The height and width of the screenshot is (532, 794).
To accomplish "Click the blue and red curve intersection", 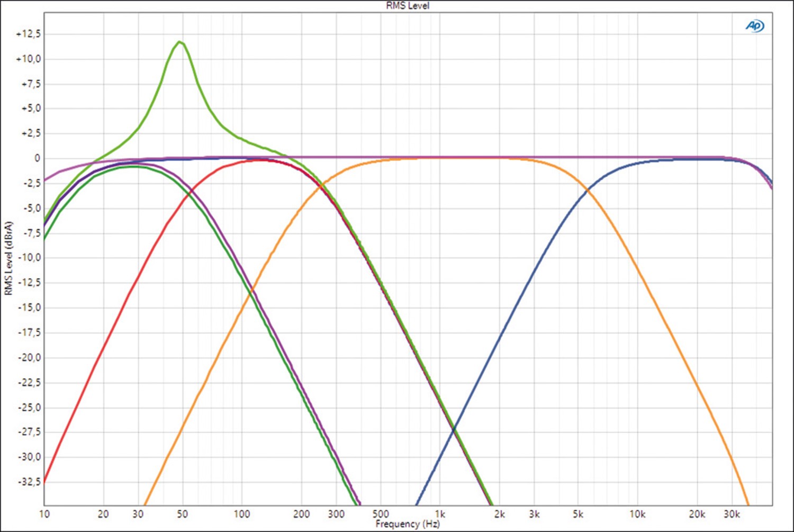I will point(454,428).
